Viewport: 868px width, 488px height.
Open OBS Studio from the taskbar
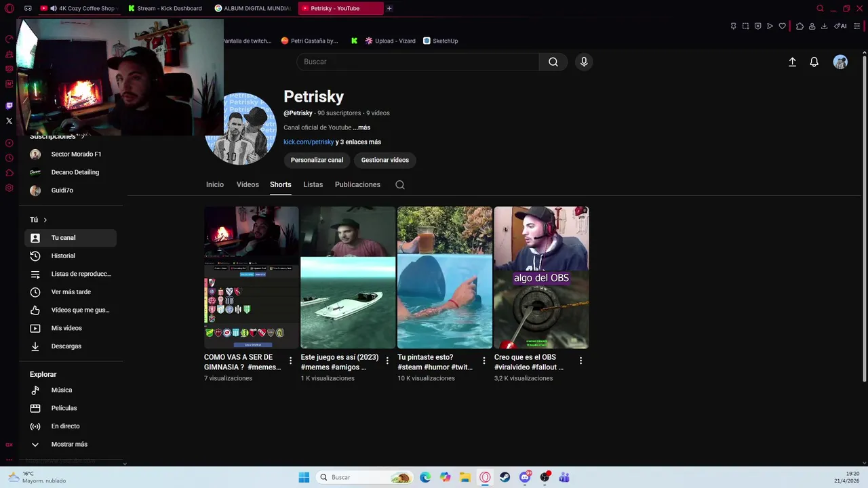coord(545,477)
